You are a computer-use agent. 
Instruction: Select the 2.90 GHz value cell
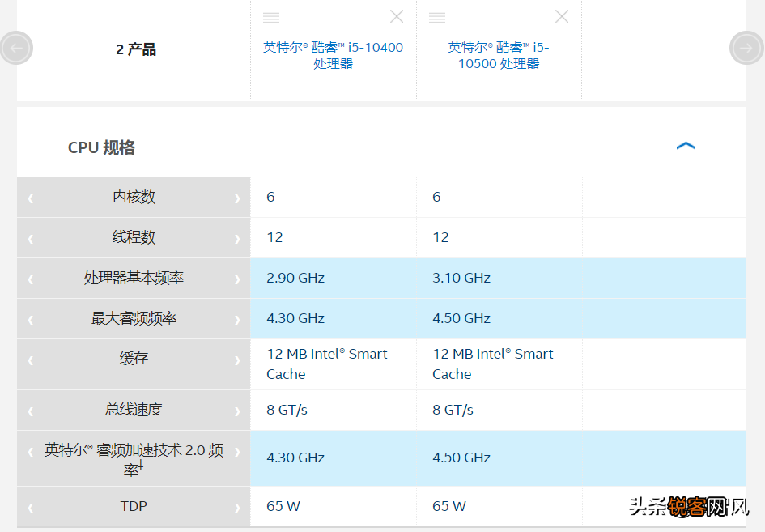[x=295, y=278]
